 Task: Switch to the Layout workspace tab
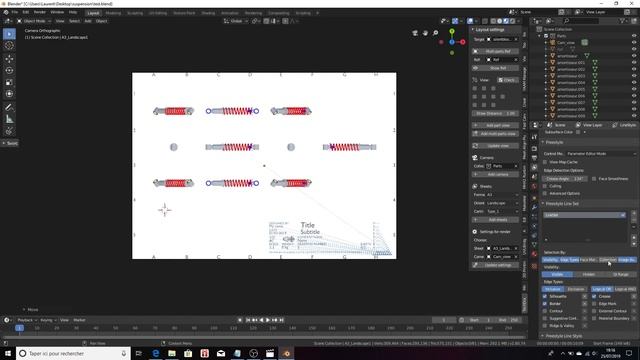[93, 13]
